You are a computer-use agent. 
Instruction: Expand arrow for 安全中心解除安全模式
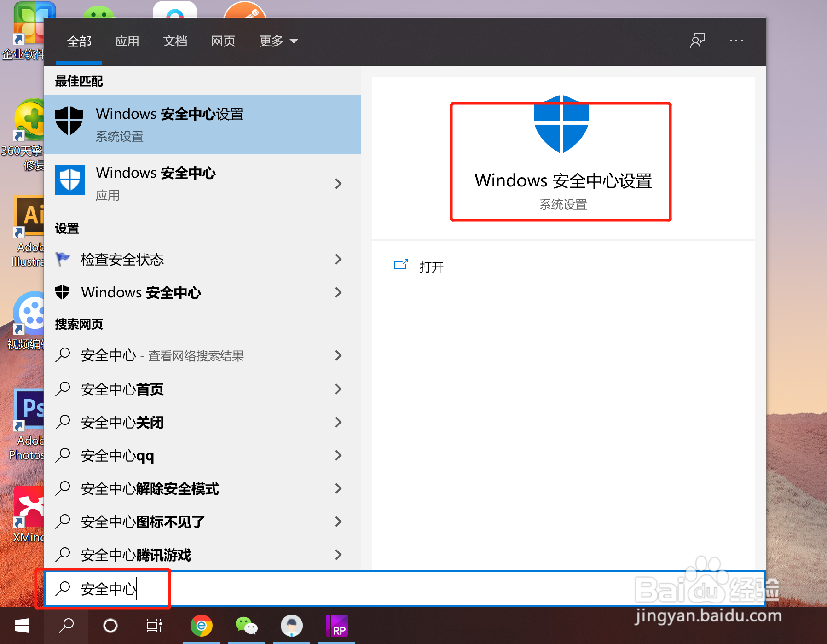coord(338,488)
